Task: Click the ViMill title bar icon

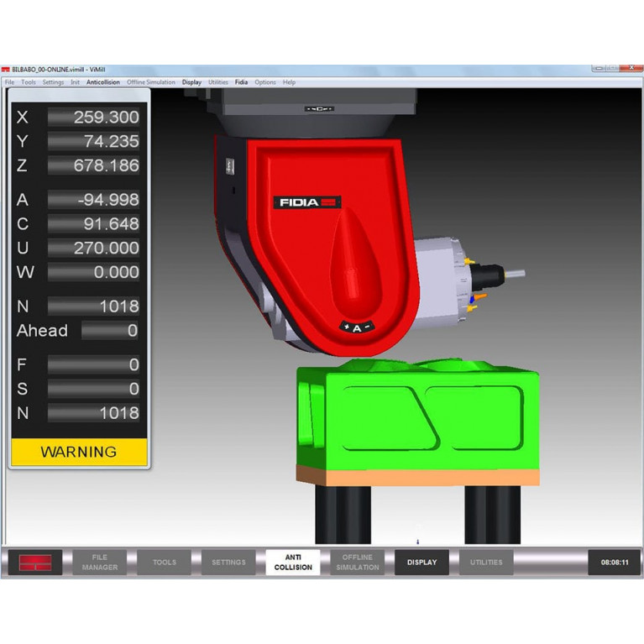Action: (5, 70)
